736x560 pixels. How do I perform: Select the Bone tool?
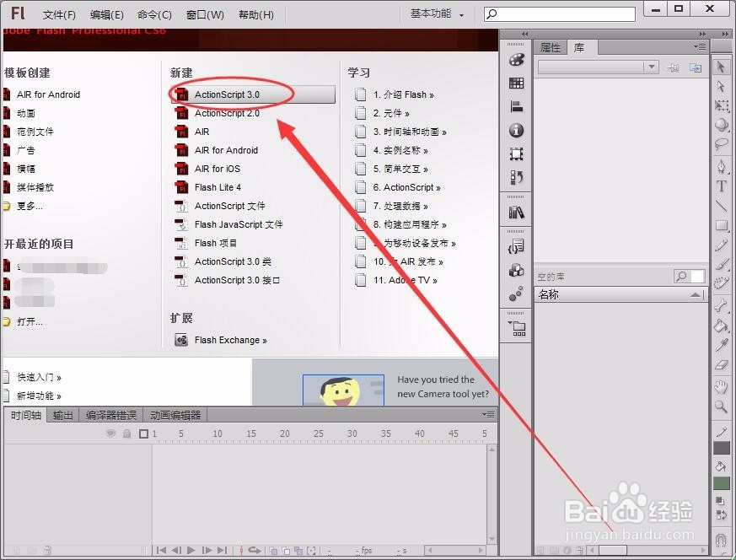721,305
